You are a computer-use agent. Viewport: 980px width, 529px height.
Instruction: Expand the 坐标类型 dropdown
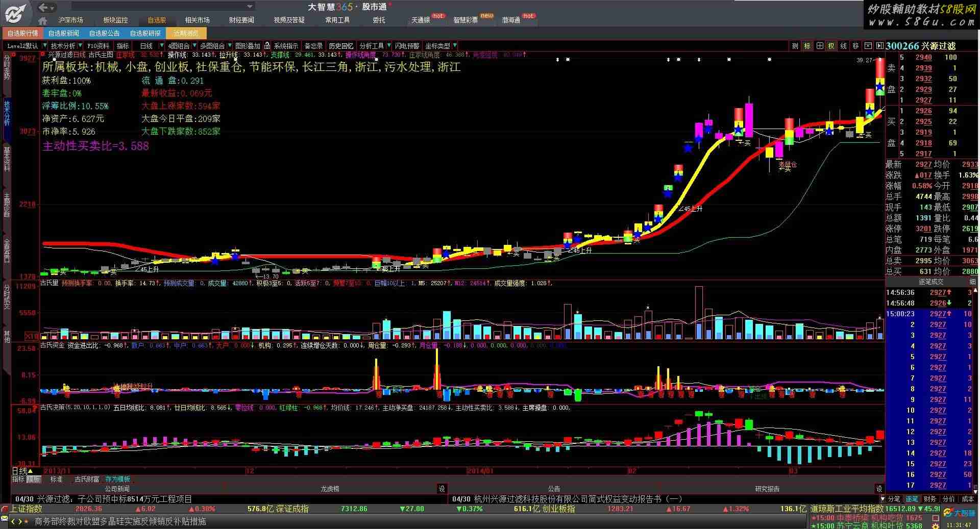point(455,46)
